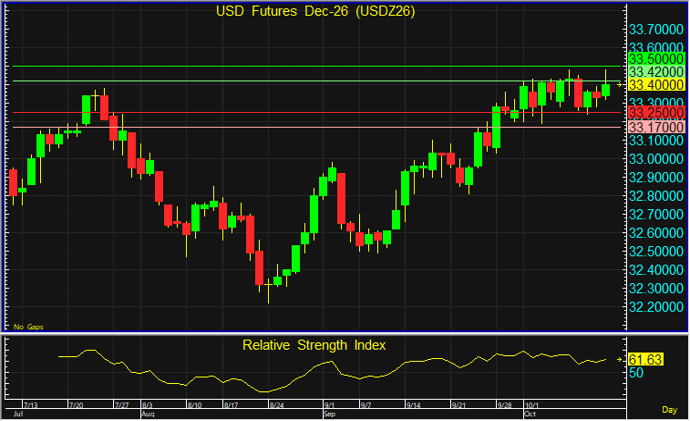Select the 33.50000 green price level label
Image resolution: width=690 pixels, height=421 pixels.
[656, 59]
